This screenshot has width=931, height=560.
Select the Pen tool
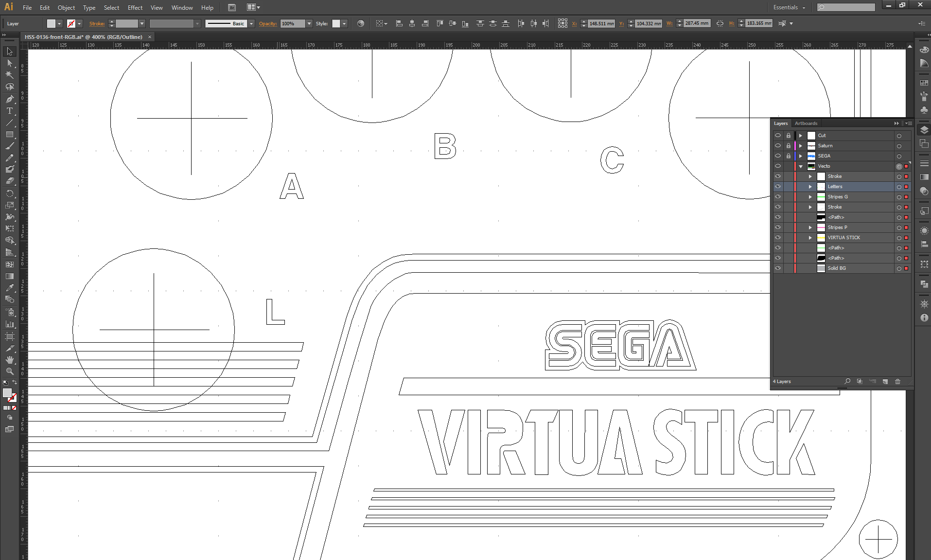click(10, 99)
